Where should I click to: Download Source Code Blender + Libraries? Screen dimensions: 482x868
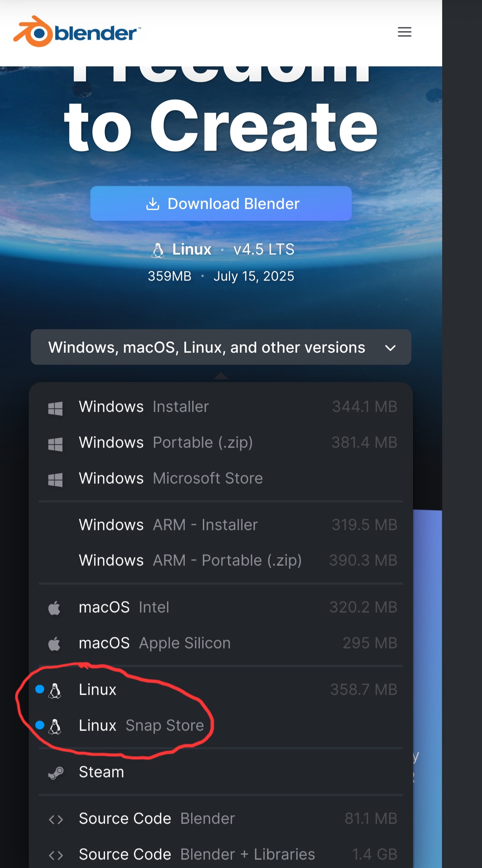[x=221, y=854]
